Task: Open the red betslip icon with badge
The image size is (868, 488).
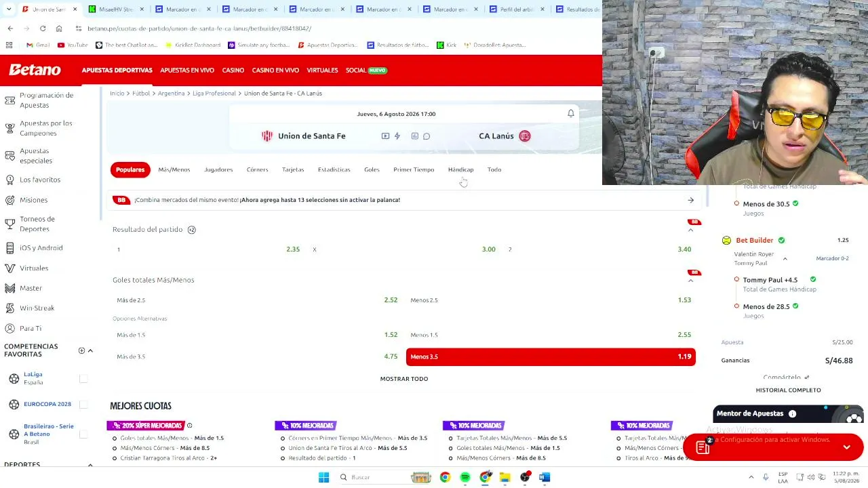Action: 703,447
